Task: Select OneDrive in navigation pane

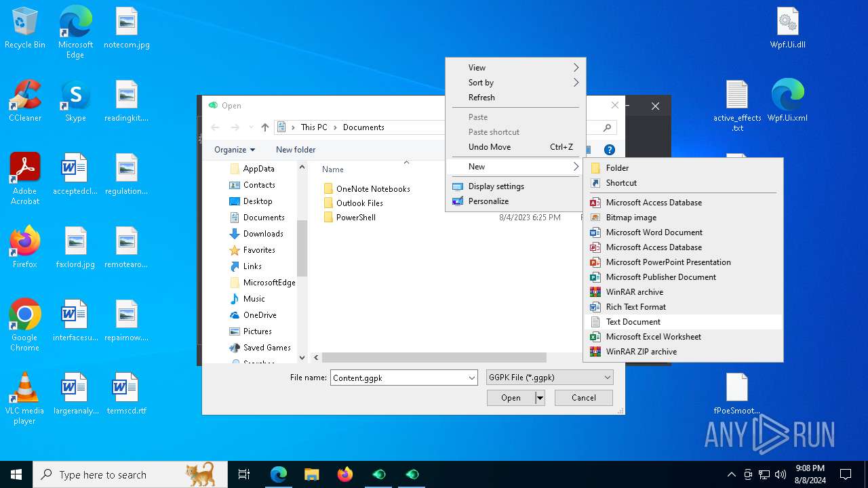Action: tap(260, 315)
